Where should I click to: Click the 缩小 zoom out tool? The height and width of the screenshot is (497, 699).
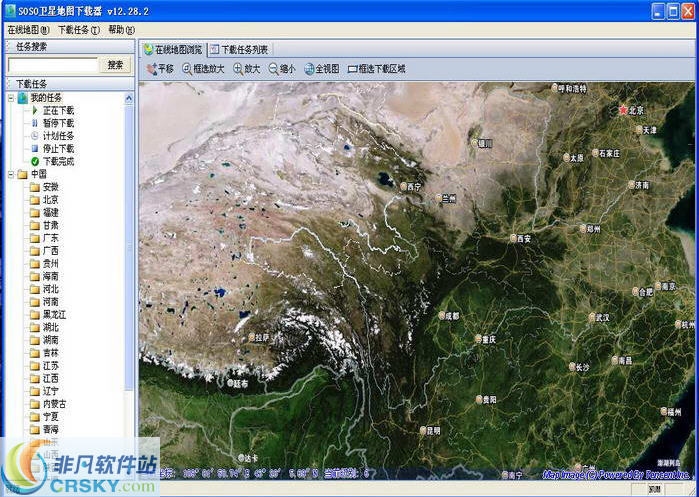click(x=282, y=69)
